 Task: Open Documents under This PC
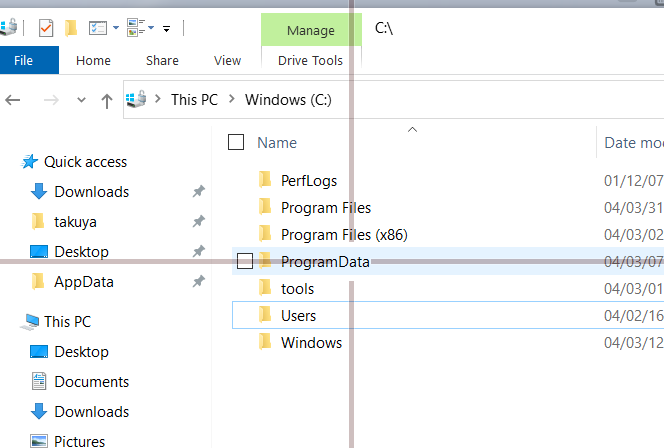(91, 382)
